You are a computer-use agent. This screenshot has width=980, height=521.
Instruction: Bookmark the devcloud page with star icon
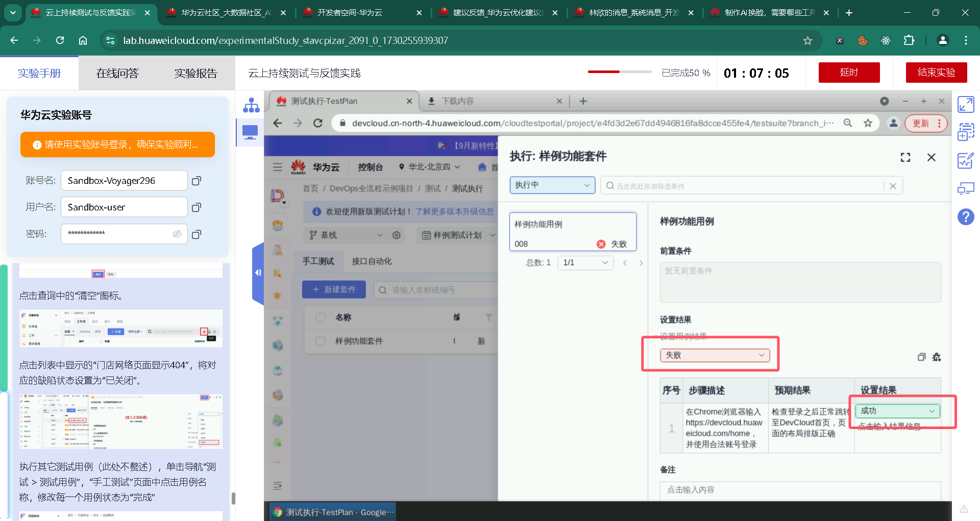[x=868, y=123]
